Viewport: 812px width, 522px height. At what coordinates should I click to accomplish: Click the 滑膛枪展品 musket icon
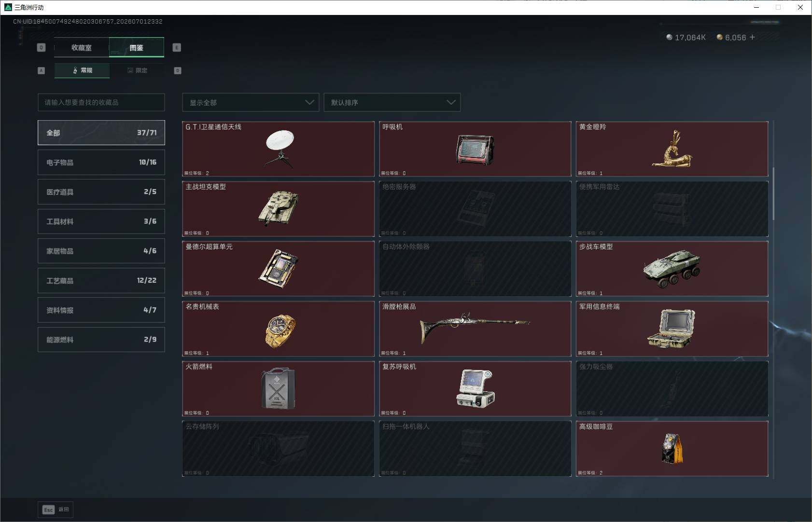(475, 327)
